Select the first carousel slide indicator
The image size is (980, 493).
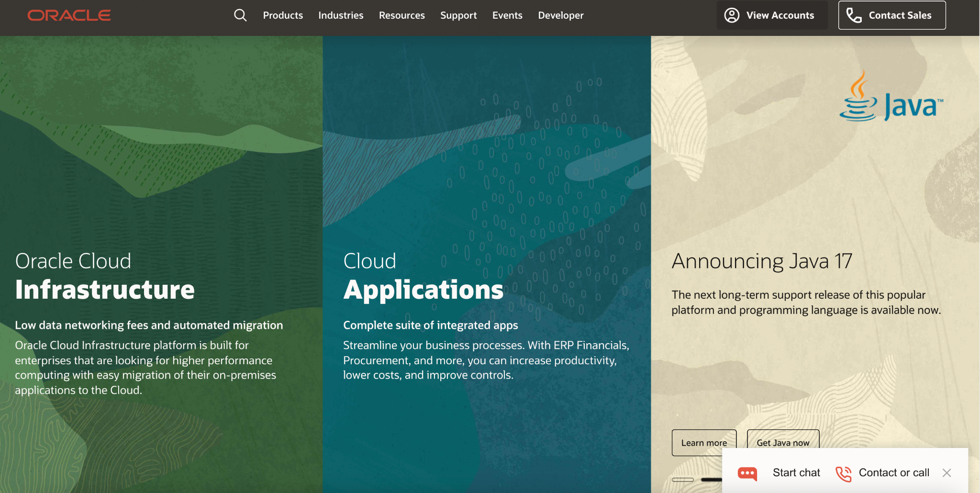(x=683, y=480)
